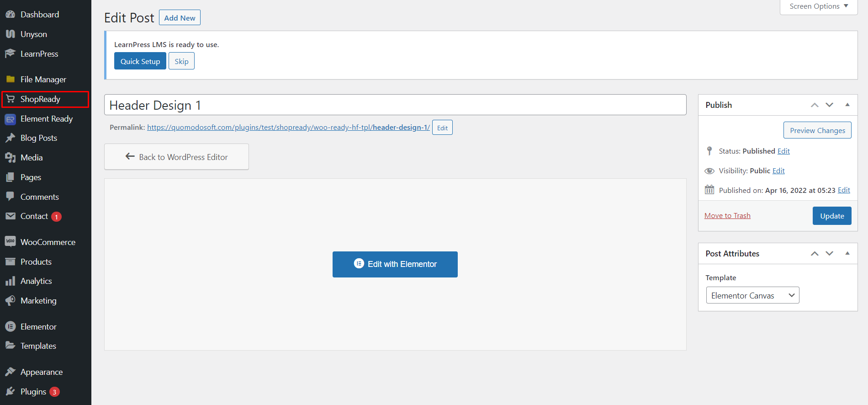This screenshot has width=868, height=405.
Task: Click the File Manager folder icon
Action: pyautogui.click(x=11, y=80)
